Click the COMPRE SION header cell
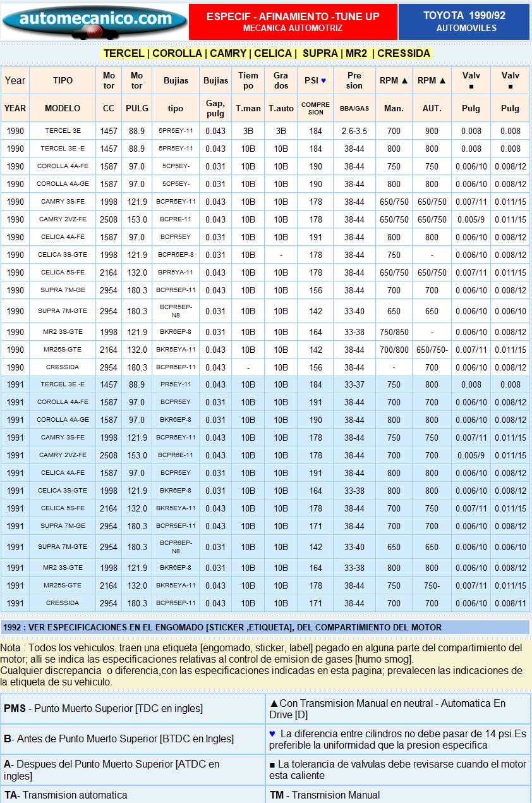The height and width of the screenshot is (803, 532). [x=315, y=108]
